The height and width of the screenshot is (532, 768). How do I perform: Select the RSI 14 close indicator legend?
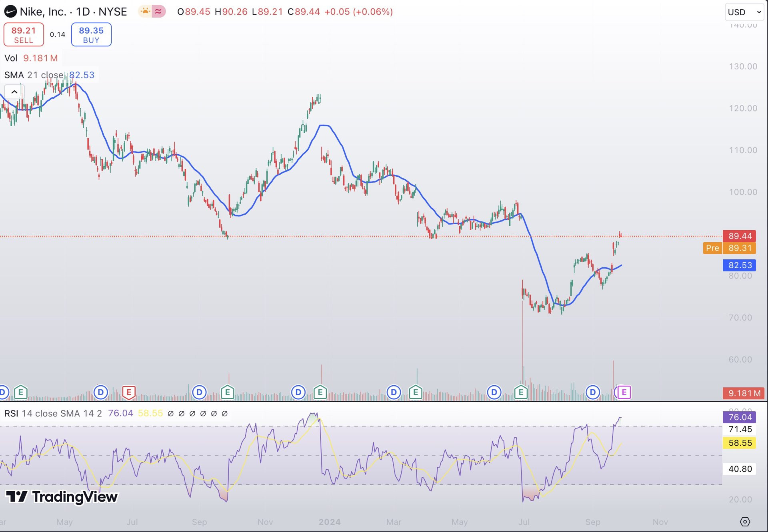pyautogui.click(x=53, y=413)
